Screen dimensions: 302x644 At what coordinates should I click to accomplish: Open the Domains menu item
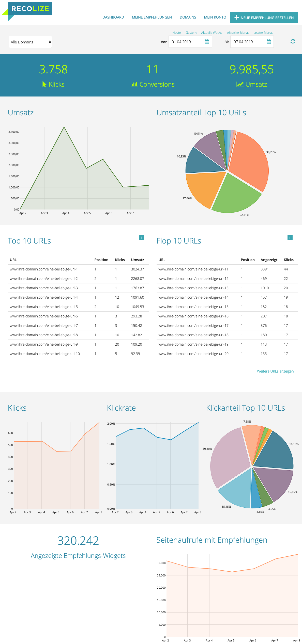pos(188,17)
